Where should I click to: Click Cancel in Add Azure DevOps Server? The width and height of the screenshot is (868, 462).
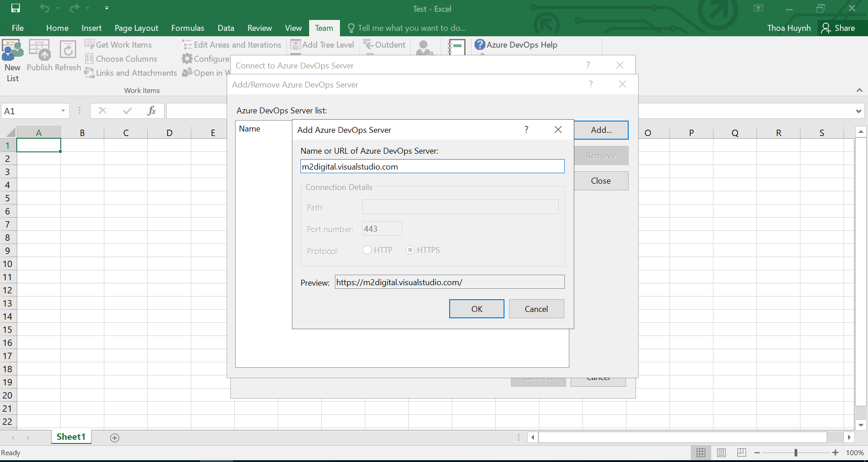click(x=536, y=309)
